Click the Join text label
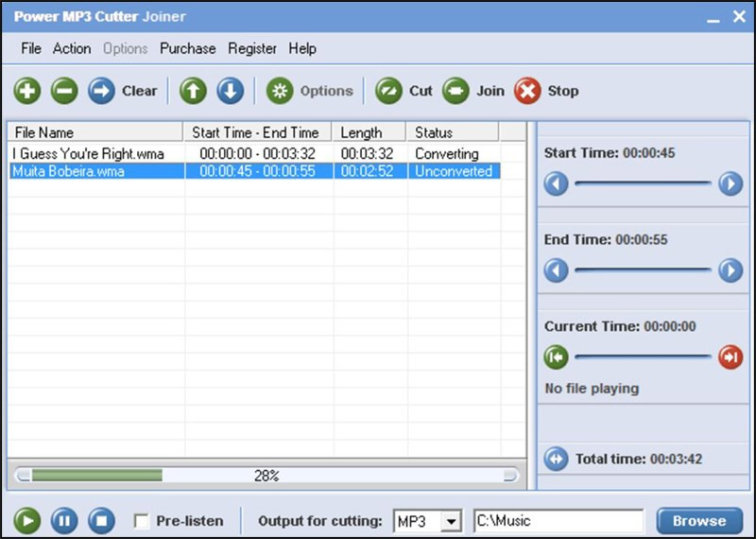The height and width of the screenshot is (539, 756). [x=490, y=91]
